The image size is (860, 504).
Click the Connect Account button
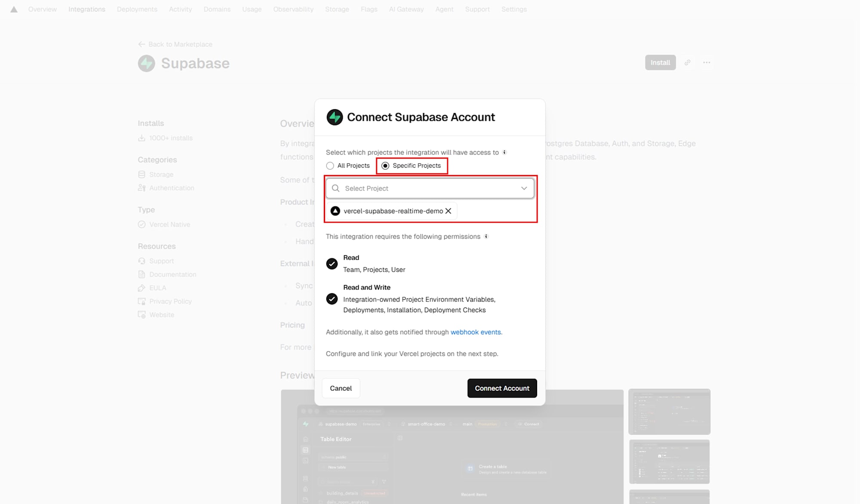coord(502,388)
